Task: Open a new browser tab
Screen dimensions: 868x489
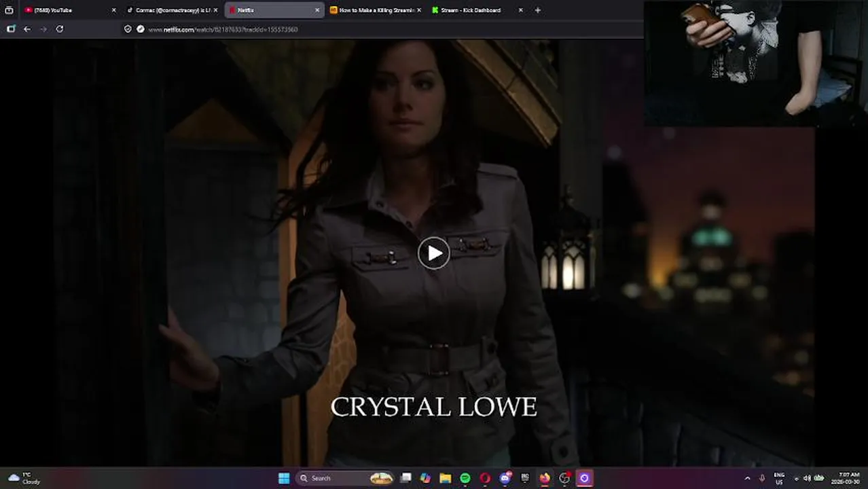Action: [x=537, y=10]
